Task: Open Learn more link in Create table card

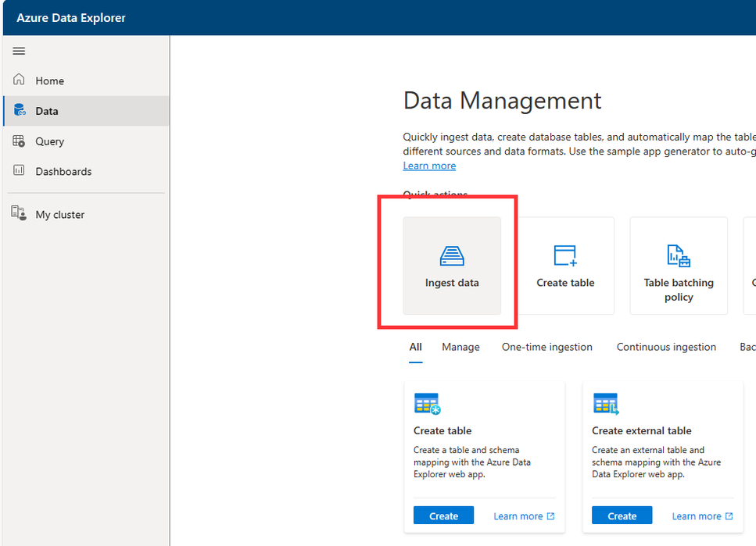Action: [x=524, y=516]
